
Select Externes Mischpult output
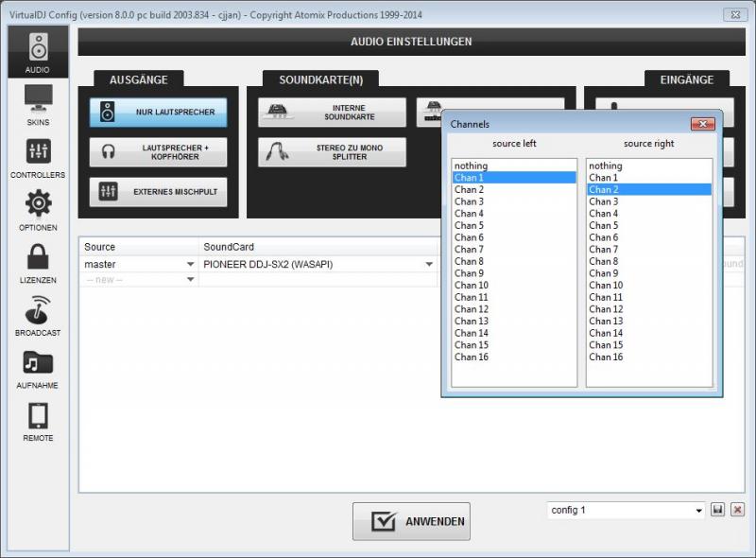pyautogui.click(x=158, y=192)
